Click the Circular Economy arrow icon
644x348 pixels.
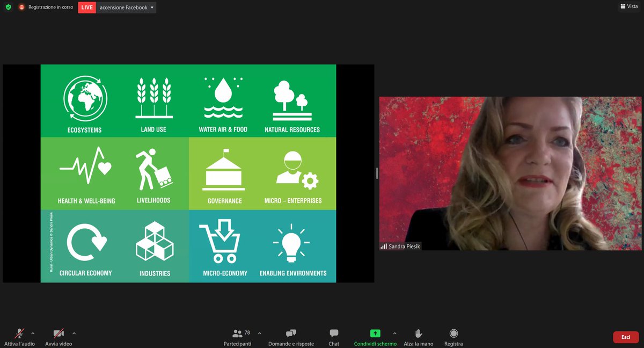coord(86,242)
